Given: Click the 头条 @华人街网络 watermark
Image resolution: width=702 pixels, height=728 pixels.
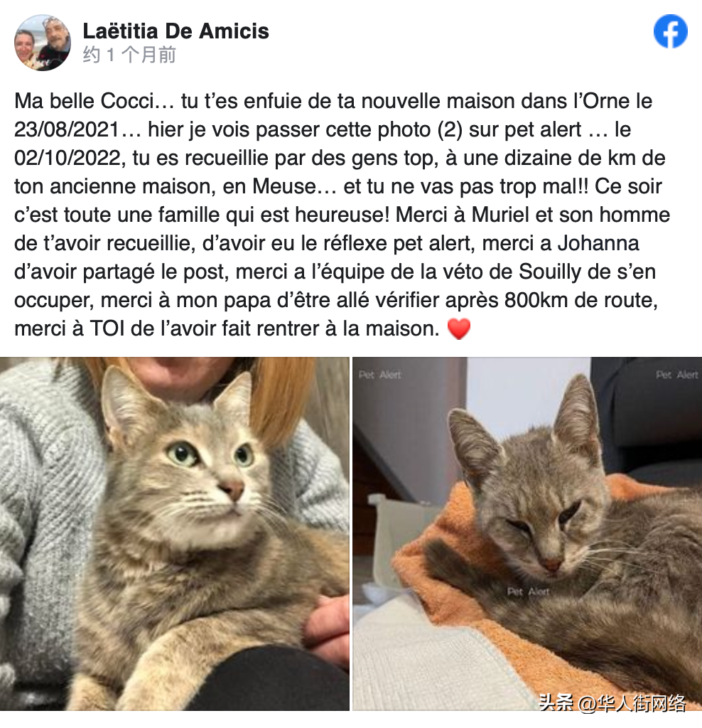Looking at the screenshot, I should (612, 703).
